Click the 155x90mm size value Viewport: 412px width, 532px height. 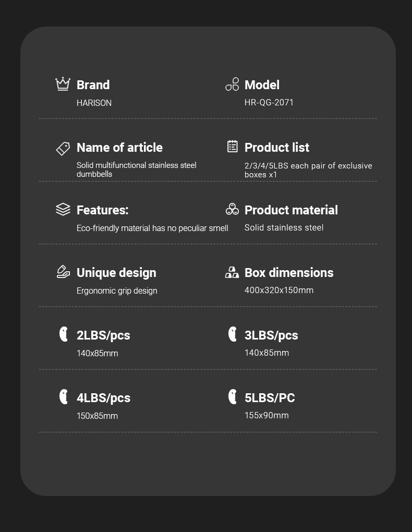point(266,415)
